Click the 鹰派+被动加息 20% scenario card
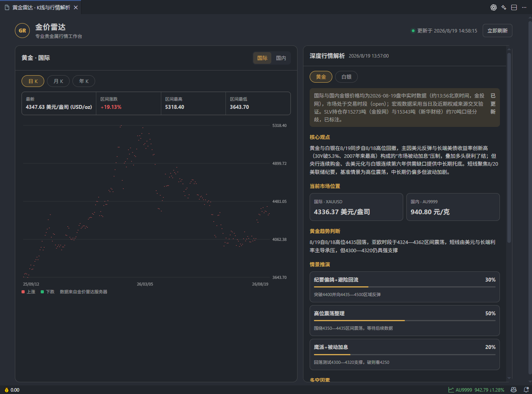Viewport: 532px width, 394px height. tap(405, 354)
